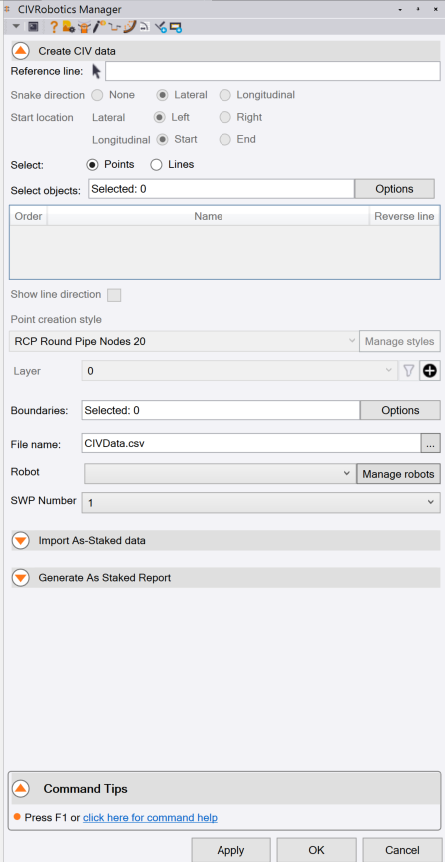The width and height of the screenshot is (445, 862).
Task: Open the toolbar dropdown arrow menu
Action: pyautogui.click(x=16, y=26)
